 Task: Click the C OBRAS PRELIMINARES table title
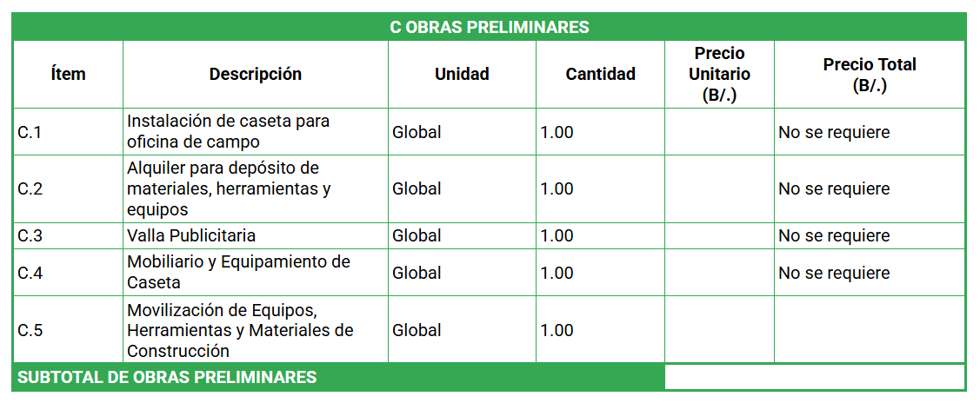[489, 27]
